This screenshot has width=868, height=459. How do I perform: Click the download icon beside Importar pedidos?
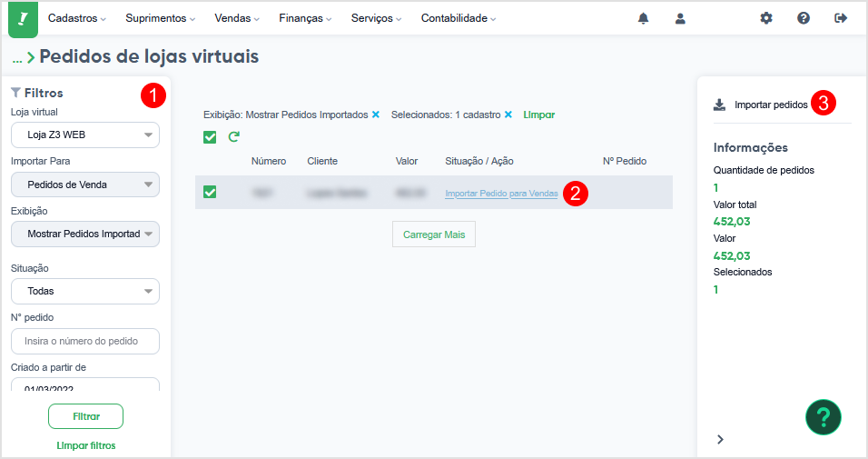[x=719, y=105]
